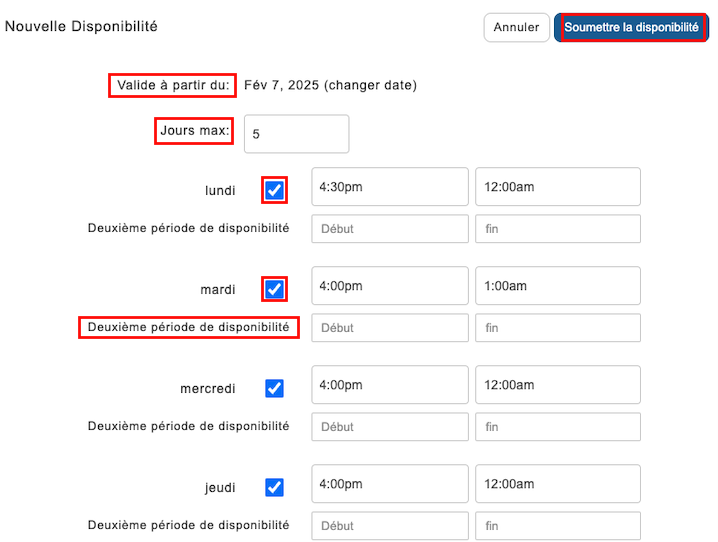Click the Annuler button
The width and height of the screenshot is (718, 542).
[x=516, y=28]
